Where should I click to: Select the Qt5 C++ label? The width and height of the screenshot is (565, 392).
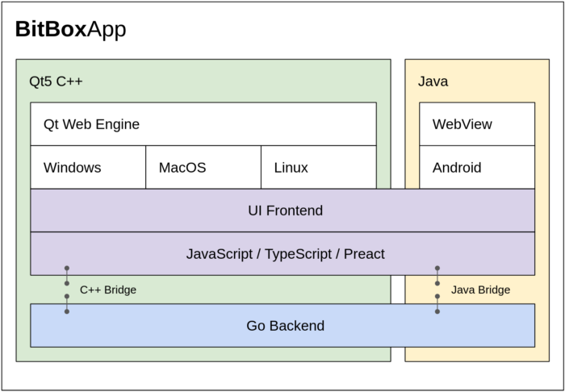(x=56, y=81)
